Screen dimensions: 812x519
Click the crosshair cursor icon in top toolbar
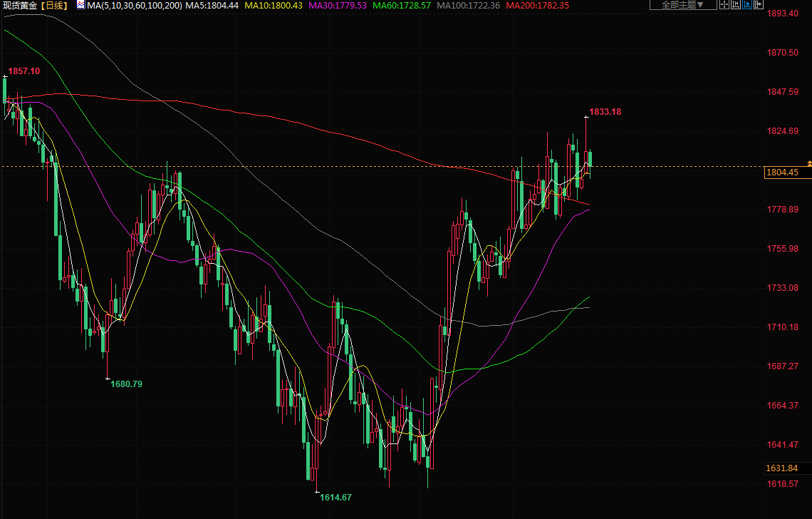725,5
